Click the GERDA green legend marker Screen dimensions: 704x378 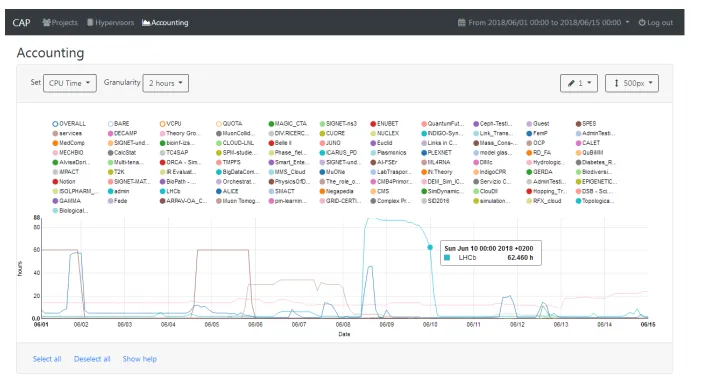(529, 172)
